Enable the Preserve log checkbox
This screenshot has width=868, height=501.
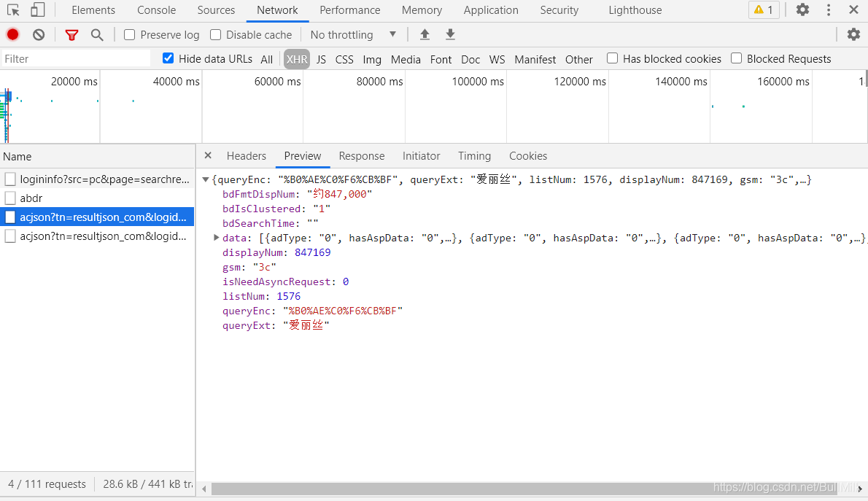pyautogui.click(x=128, y=34)
